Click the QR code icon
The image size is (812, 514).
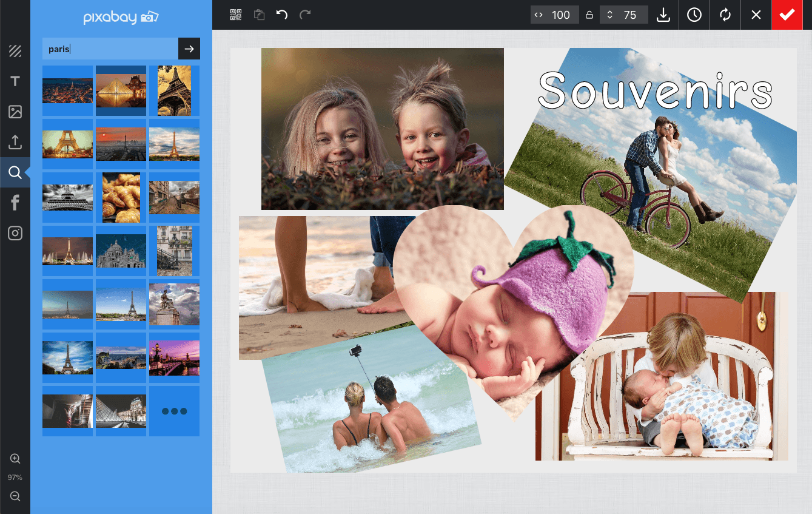(236, 15)
